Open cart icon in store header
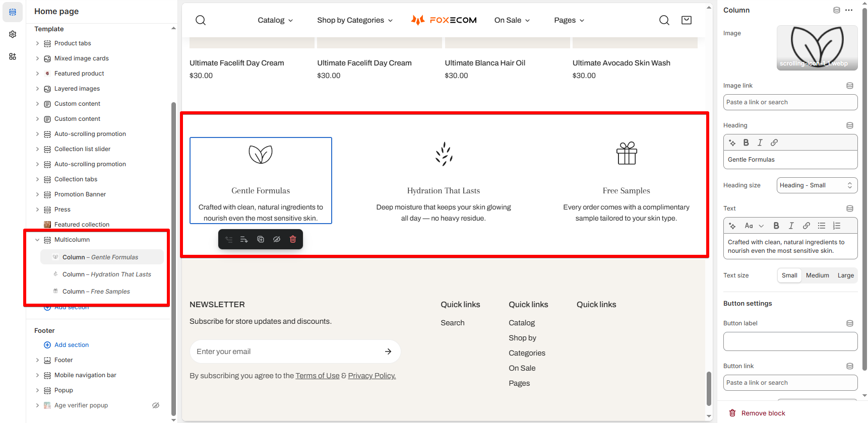 (x=687, y=20)
